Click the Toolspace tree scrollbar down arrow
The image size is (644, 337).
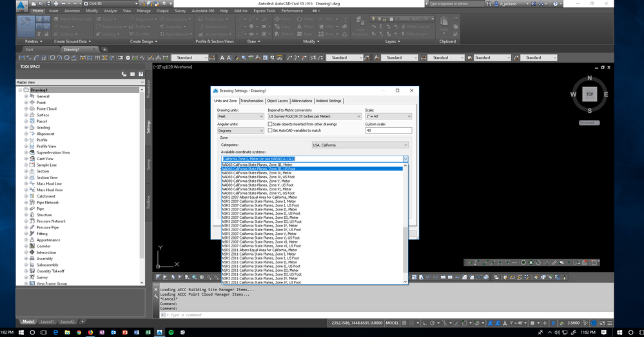[142, 283]
